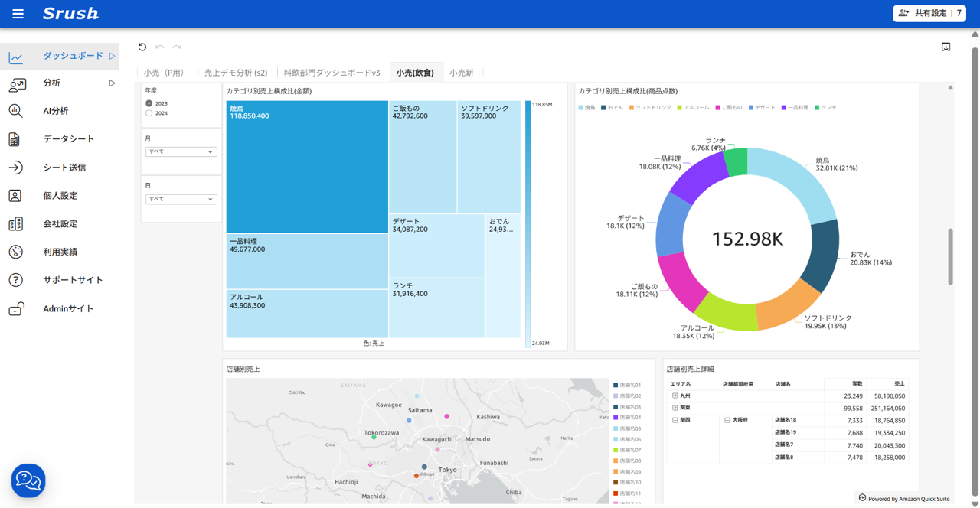Click the export download icon
Viewport: 980px width, 508px height.
(x=946, y=47)
